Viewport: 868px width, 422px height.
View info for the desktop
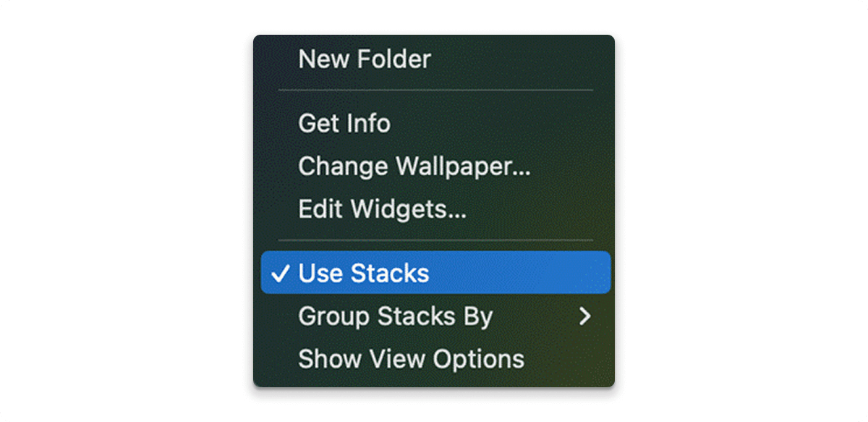(344, 123)
